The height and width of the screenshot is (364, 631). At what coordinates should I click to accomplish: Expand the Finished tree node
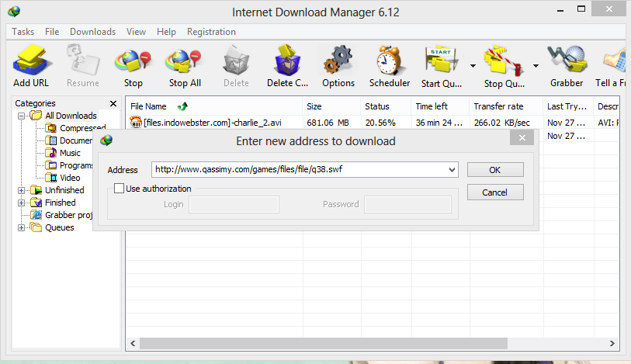tap(21, 203)
